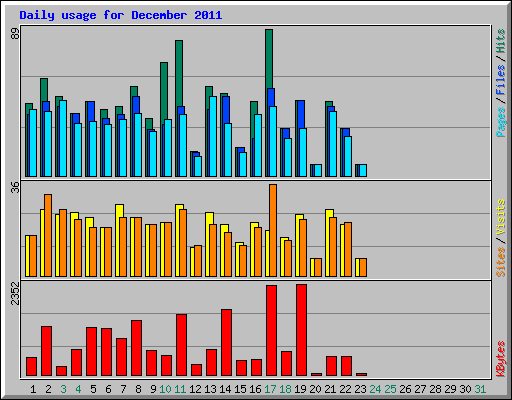
Task: Select green day label "11"
Action: pos(180,389)
